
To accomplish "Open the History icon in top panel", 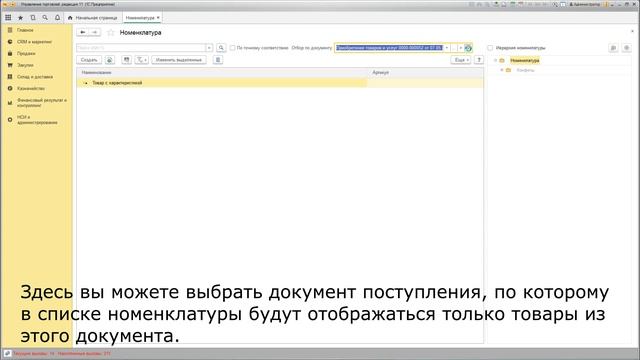I will point(33,18).
